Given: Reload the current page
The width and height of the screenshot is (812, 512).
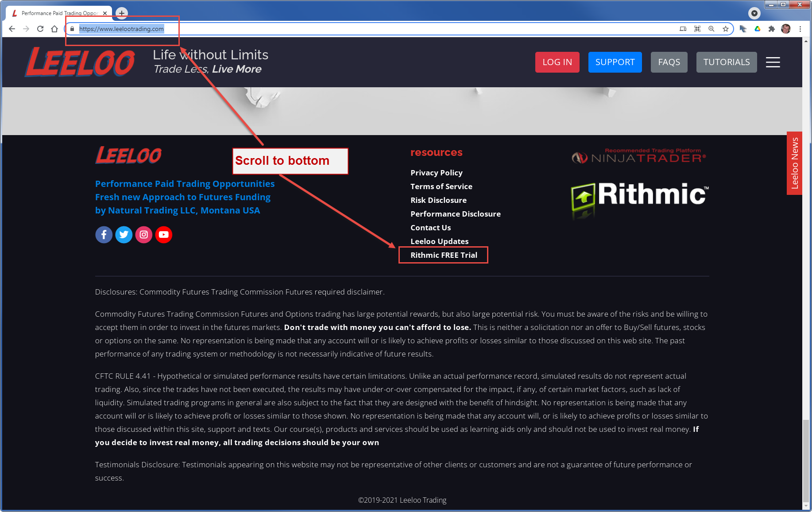Looking at the screenshot, I should click(x=40, y=29).
